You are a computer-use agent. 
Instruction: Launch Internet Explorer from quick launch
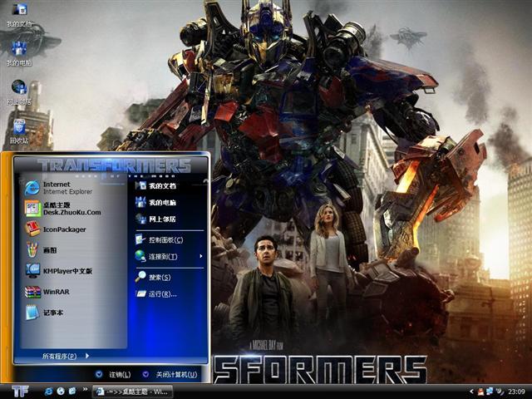click(48, 392)
